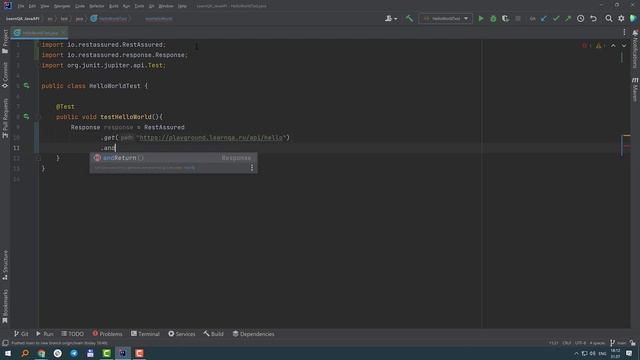The width and height of the screenshot is (640, 360).
Task: Open the Code menu
Action: point(80,6)
